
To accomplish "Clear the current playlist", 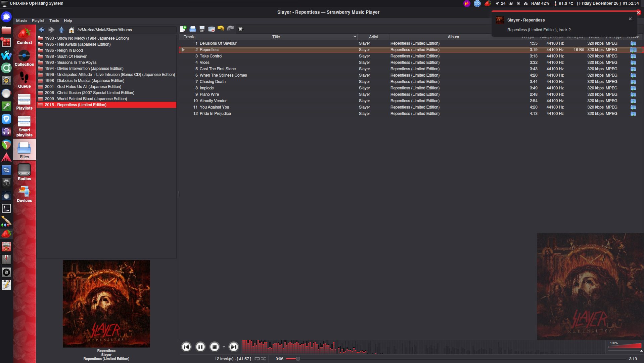I will click(x=212, y=29).
